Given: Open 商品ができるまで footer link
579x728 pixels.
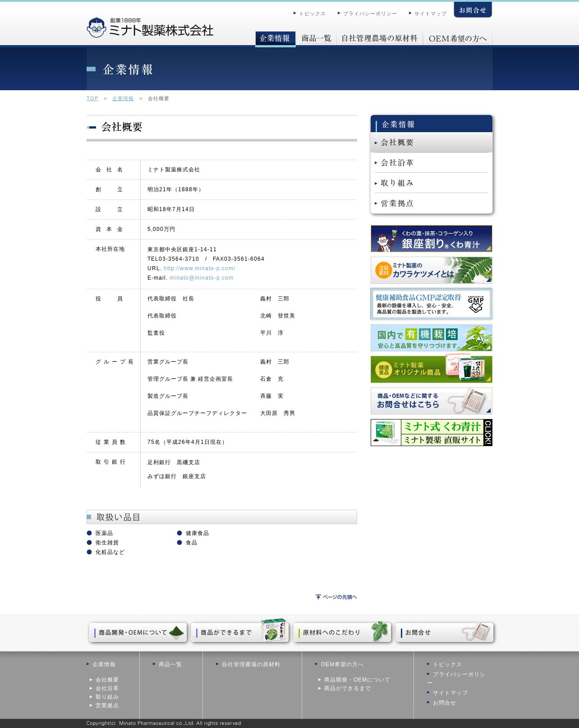Looking at the screenshot, I should coord(347,688).
